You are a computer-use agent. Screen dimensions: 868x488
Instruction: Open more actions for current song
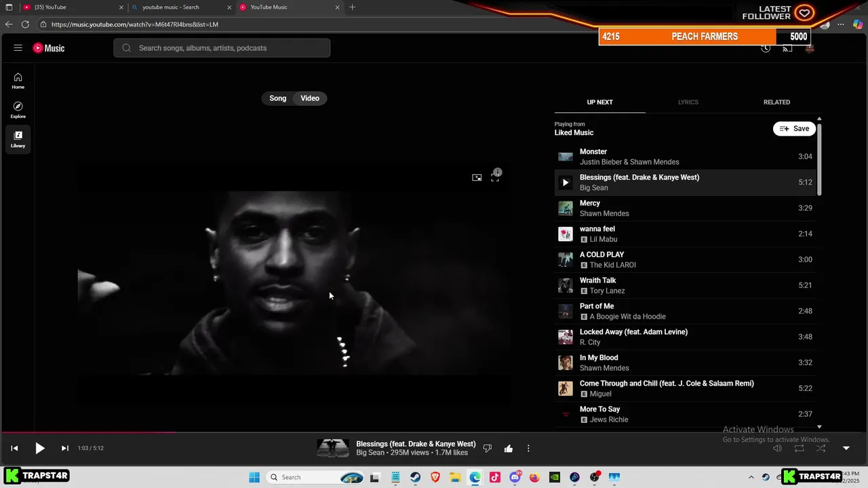tap(528, 448)
